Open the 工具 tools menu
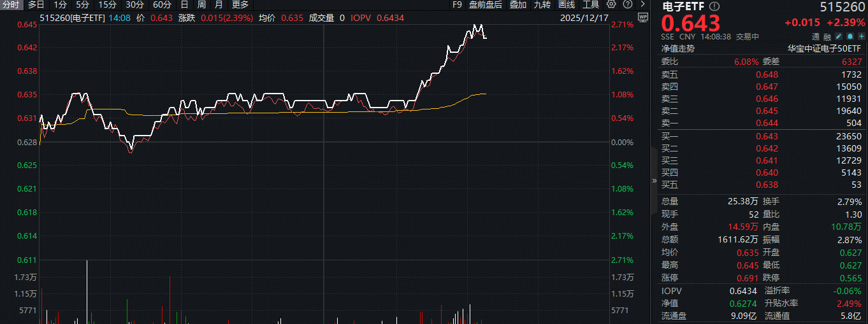This screenshot has width=868, height=324. point(590,4)
